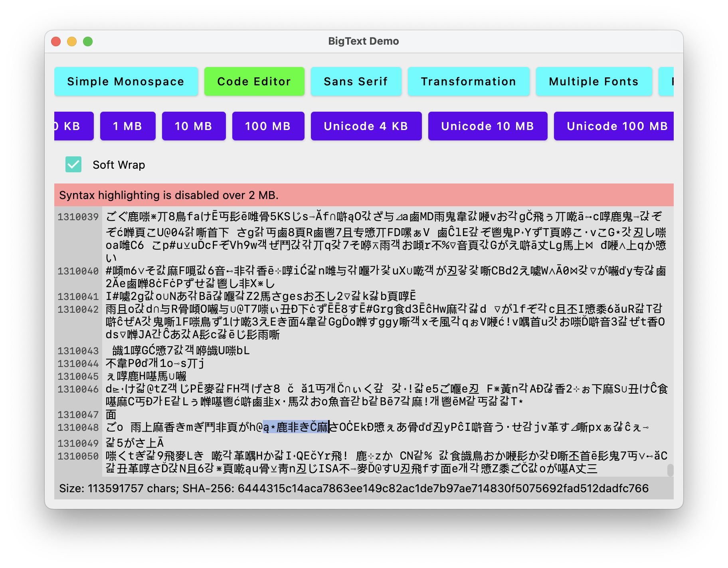Minimize the BigText Demo window
This screenshot has height=568, width=728.
coord(72,41)
